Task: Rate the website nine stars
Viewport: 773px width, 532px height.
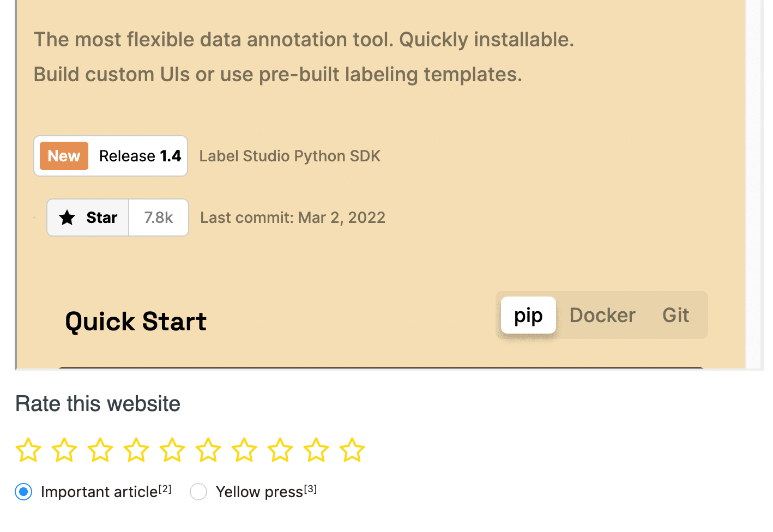Action: coord(316,450)
